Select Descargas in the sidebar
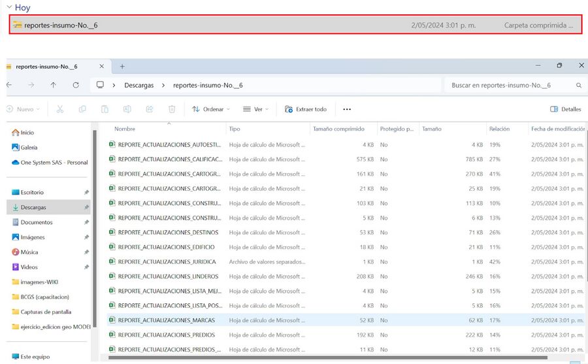 48,207
